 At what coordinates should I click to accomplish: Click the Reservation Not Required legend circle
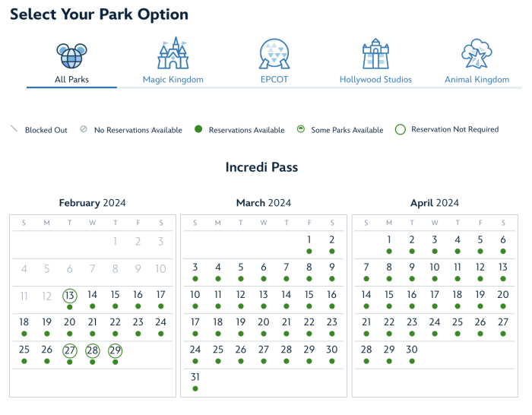pos(401,130)
